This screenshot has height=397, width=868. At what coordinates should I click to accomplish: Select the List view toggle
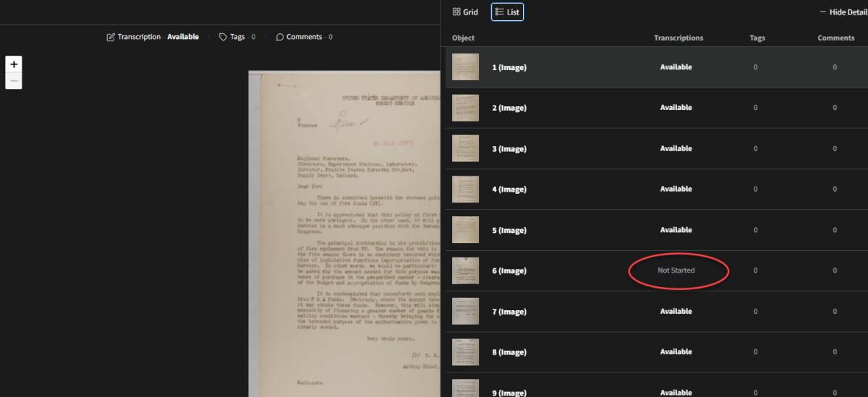(507, 12)
